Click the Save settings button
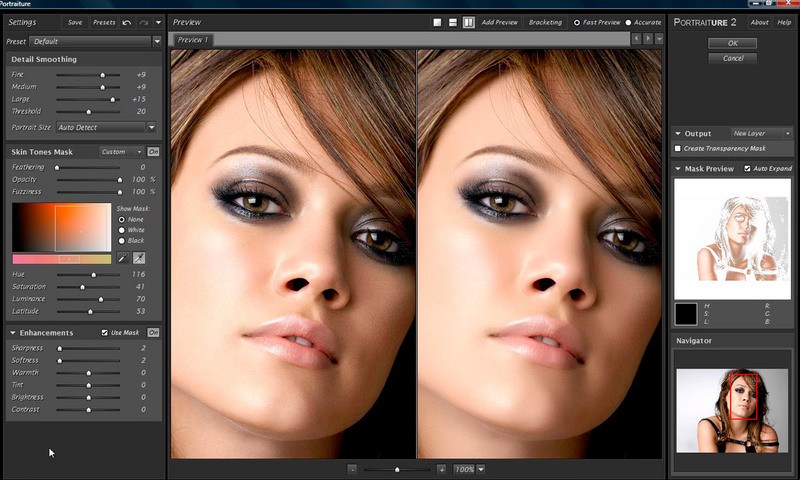The width and height of the screenshot is (800, 480). (75, 22)
